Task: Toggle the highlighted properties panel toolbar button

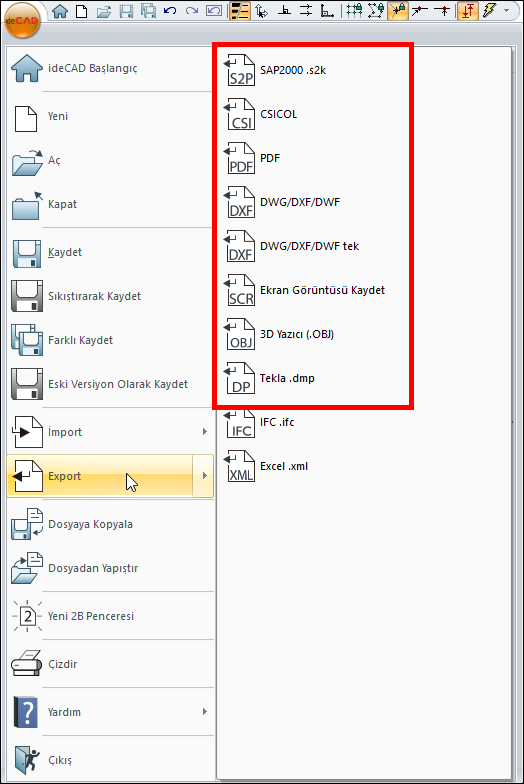Action: (x=240, y=10)
